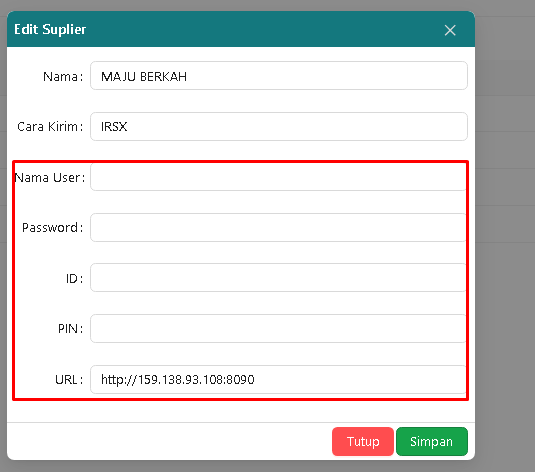Select the URL field containing the IP address
Image resolution: width=535 pixels, height=472 pixels.
(x=278, y=379)
